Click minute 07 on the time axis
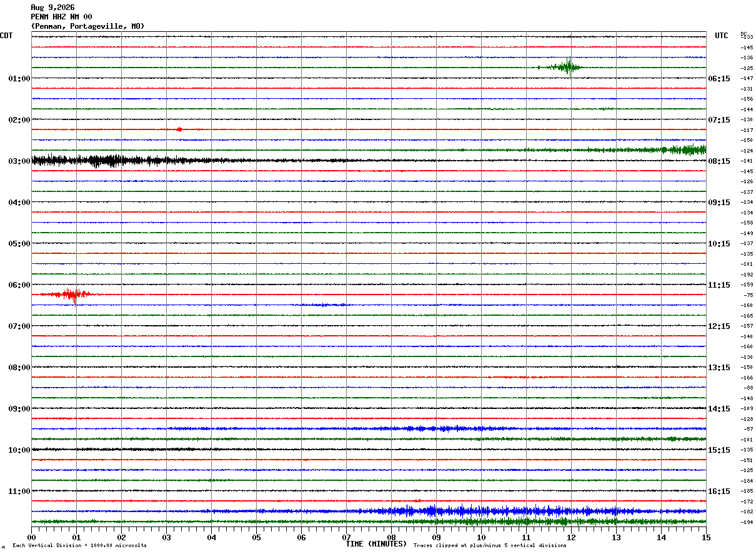The image size is (756, 554). click(346, 537)
